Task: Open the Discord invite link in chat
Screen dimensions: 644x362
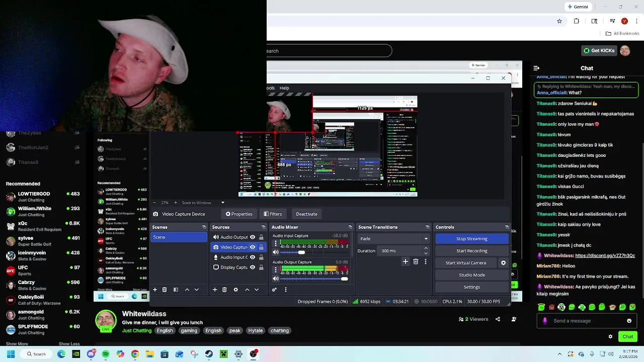Action: pos(605,255)
